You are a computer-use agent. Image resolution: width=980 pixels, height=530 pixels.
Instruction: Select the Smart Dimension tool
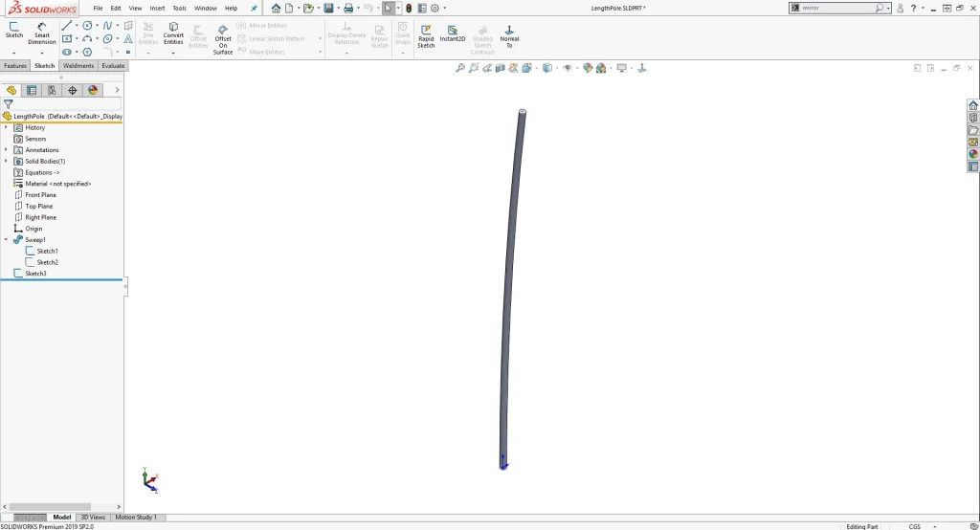pyautogui.click(x=42, y=33)
